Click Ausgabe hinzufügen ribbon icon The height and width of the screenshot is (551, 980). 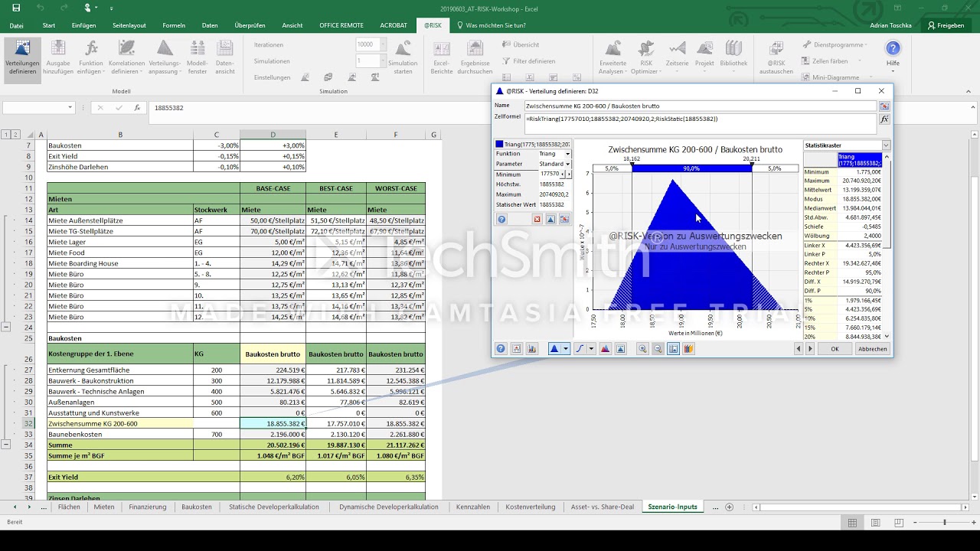point(58,57)
